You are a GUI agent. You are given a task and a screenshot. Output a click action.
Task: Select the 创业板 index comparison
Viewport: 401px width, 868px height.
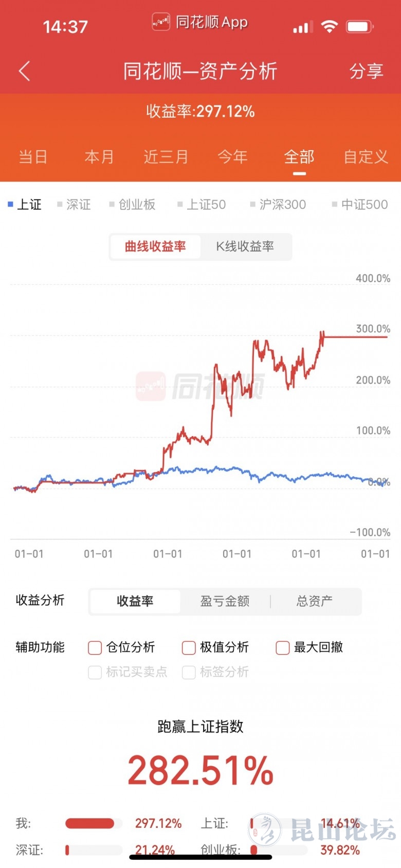(137, 205)
